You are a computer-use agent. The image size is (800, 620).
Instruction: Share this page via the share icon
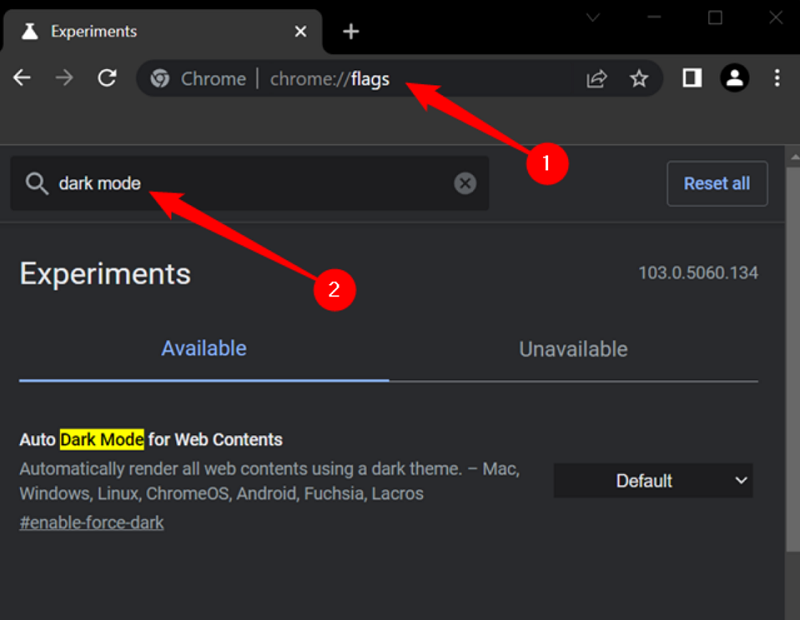click(x=597, y=79)
